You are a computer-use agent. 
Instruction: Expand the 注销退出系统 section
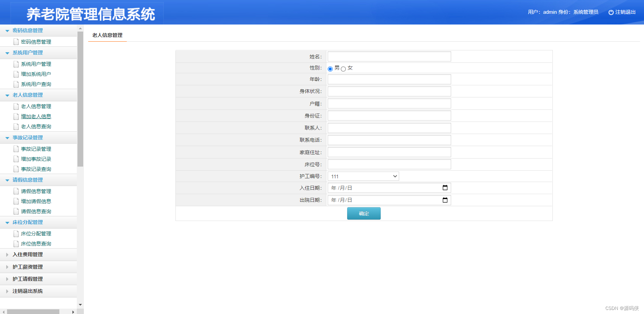pos(38,291)
